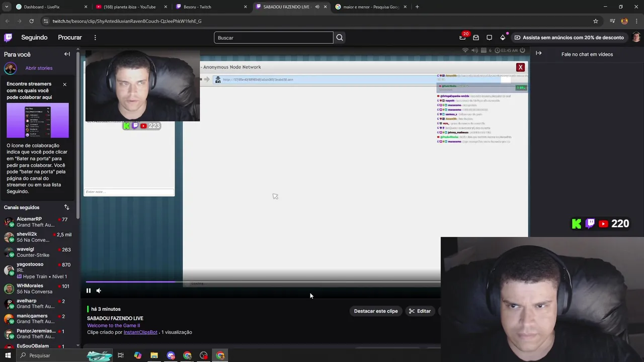
Task: Click the Hype Train Nível 1 text
Action: [x=45, y=277]
